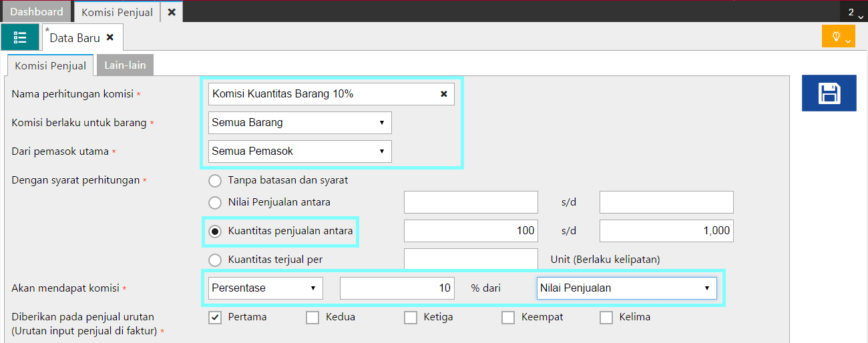Image resolution: width=868 pixels, height=343 pixels.
Task: Tick the Kelima checkbox
Action: [x=606, y=317]
